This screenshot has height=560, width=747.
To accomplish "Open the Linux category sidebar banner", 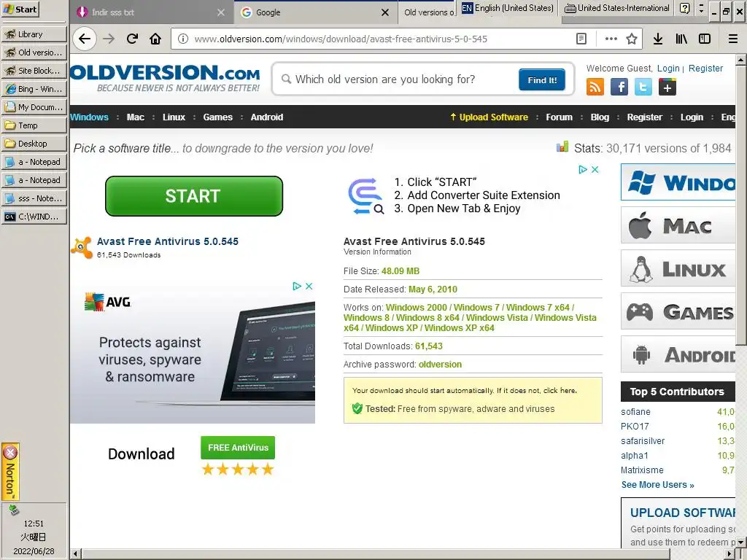I will point(678,268).
